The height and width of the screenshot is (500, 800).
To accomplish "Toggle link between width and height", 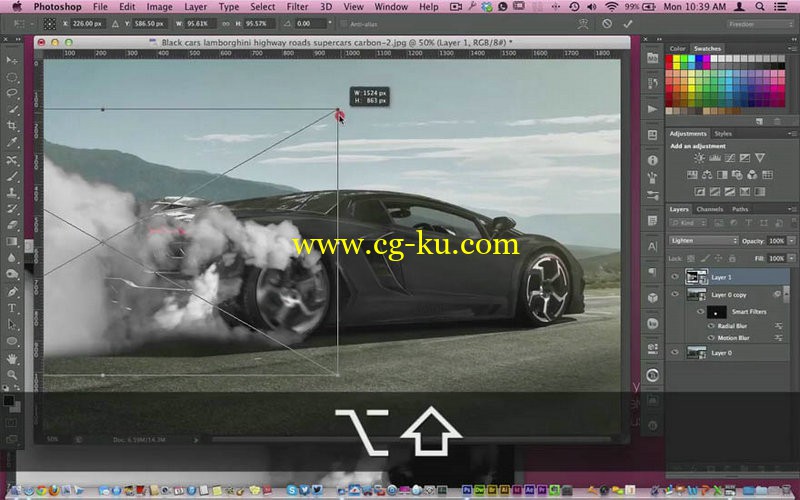I will pyautogui.click(x=226, y=24).
